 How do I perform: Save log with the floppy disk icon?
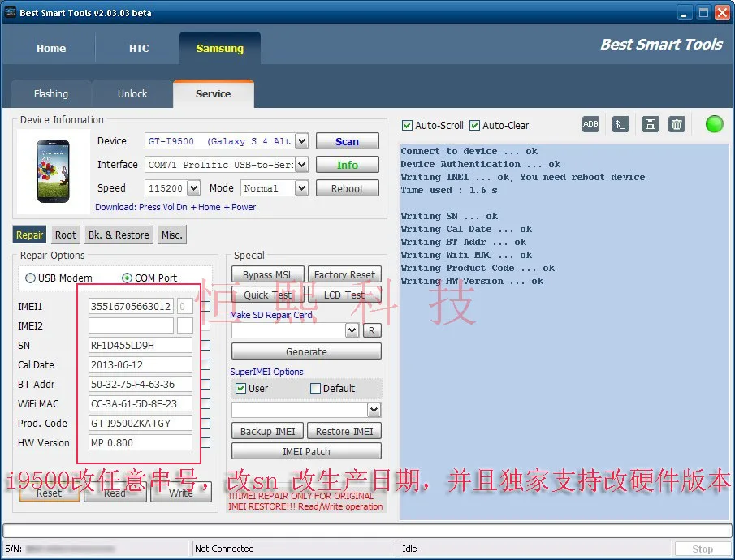point(651,124)
